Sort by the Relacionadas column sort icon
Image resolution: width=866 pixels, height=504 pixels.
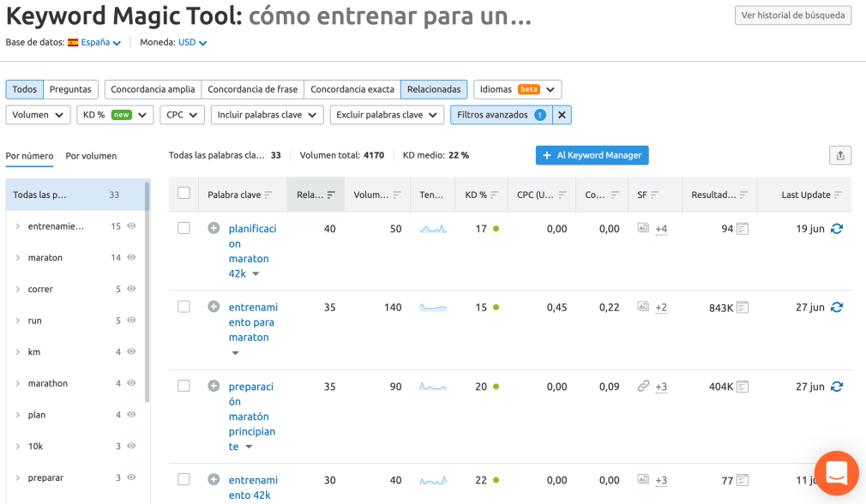pyautogui.click(x=331, y=195)
